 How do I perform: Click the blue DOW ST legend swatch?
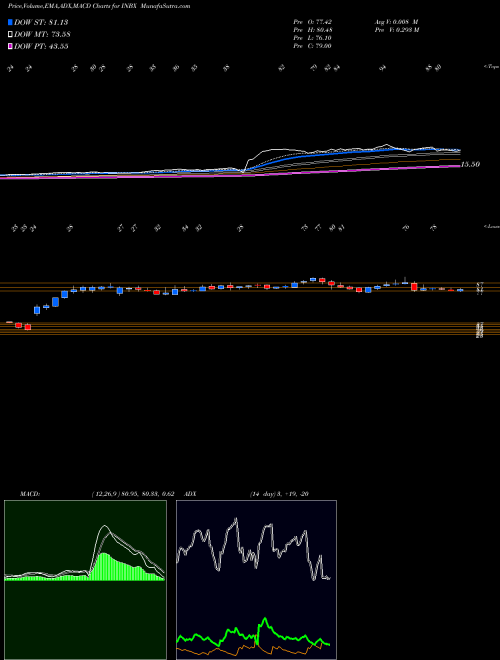tap(10, 22)
